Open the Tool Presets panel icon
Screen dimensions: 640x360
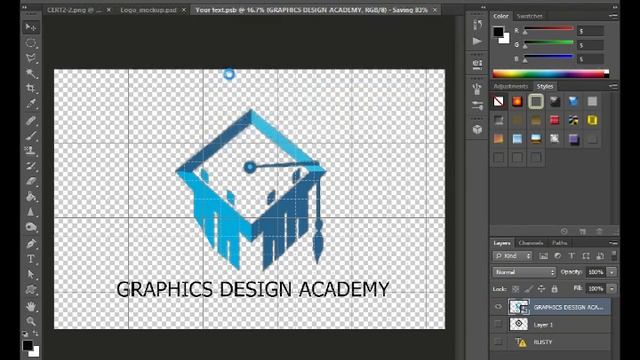pos(477,106)
